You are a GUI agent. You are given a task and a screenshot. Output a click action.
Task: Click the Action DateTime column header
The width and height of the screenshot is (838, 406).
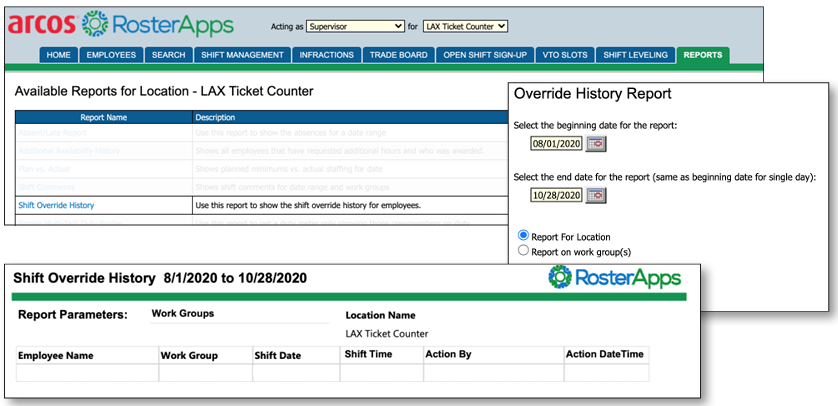click(x=605, y=354)
